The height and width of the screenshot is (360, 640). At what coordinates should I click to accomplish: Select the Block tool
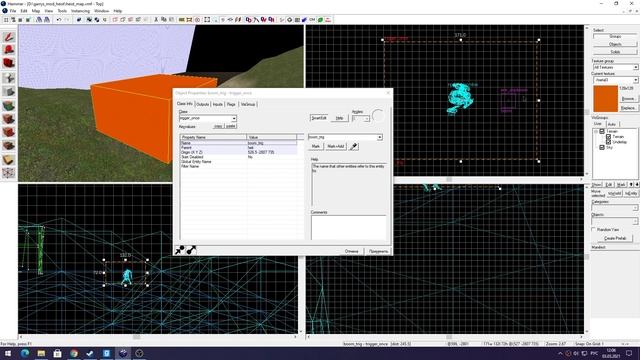[9, 91]
